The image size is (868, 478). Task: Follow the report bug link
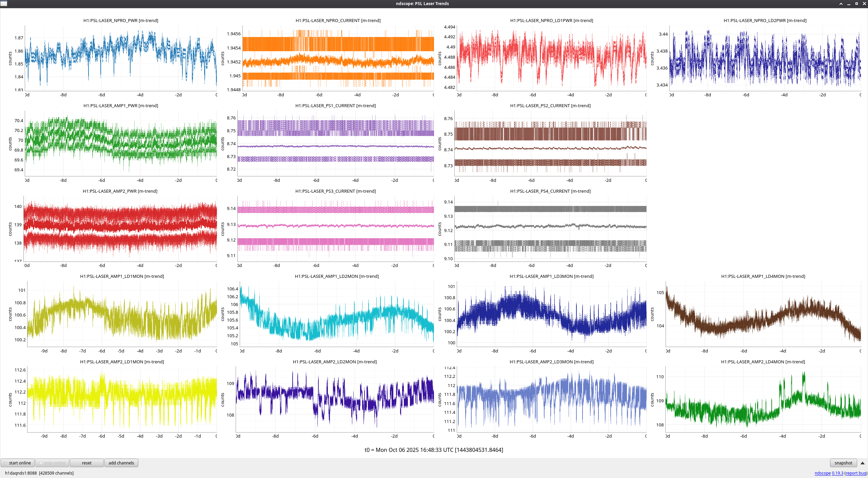pyautogui.click(x=855, y=473)
